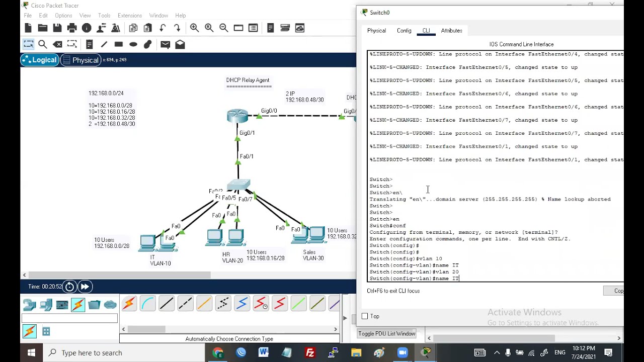Open the Extensions menu
The height and width of the screenshot is (362, 644).
(x=130, y=16)
